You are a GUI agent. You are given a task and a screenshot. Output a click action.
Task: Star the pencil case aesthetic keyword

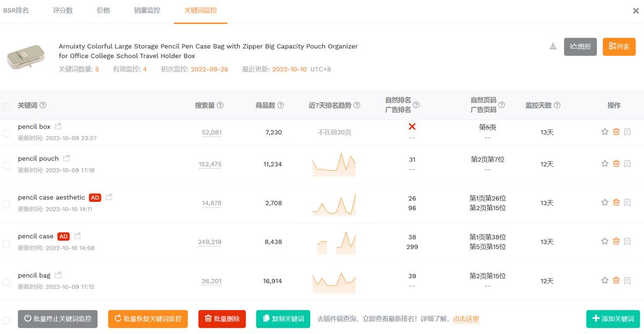point(604,202)
